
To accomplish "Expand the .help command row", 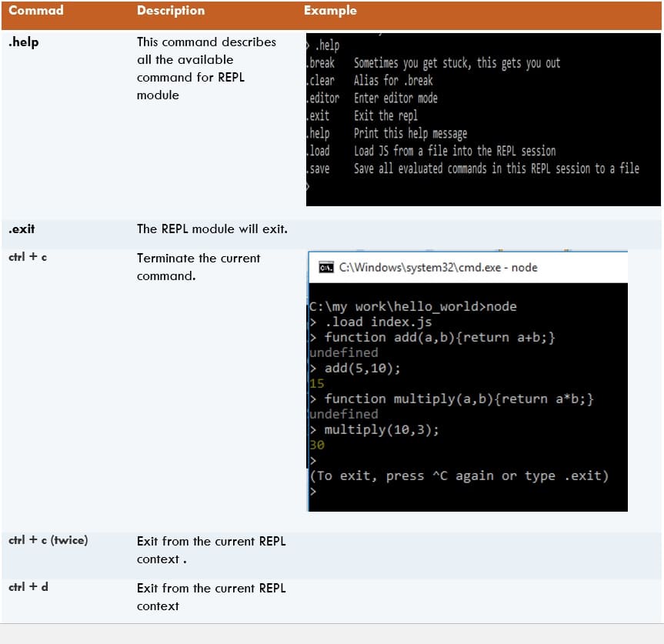I will (x=21, y=42).
